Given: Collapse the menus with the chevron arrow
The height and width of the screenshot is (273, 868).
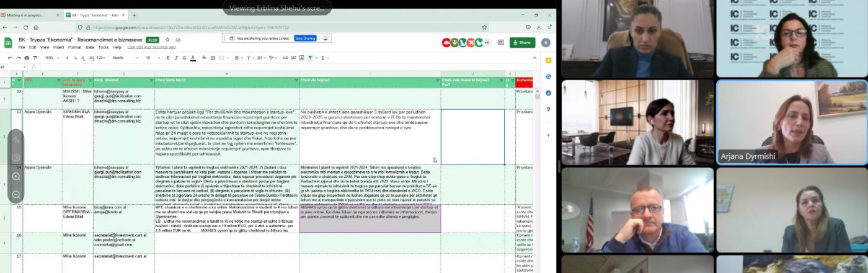Looking at the screenshot, I should [x=536, y=58].
